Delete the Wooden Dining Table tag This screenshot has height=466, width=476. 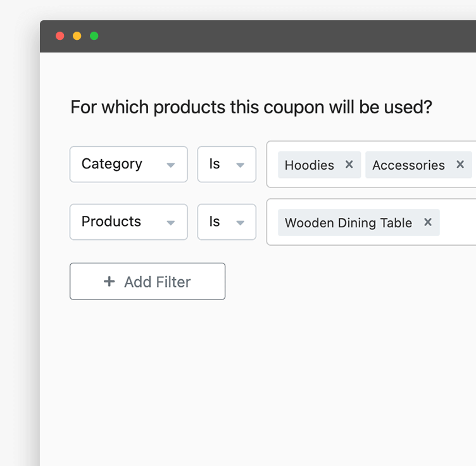[x=428, y=222]
